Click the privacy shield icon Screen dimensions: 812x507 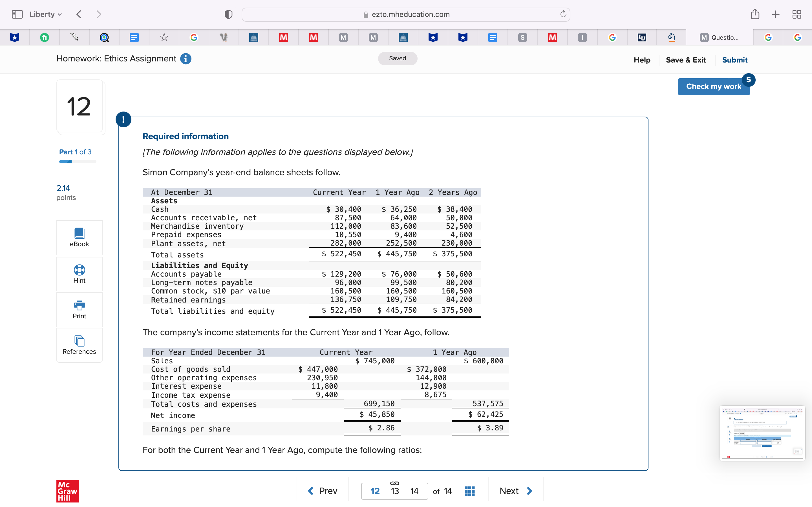(228, 14)
